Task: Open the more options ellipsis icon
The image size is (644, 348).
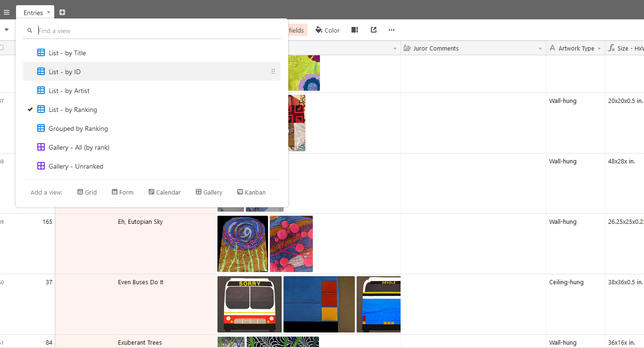Action: pyautogui.click(x=392, y=30)
